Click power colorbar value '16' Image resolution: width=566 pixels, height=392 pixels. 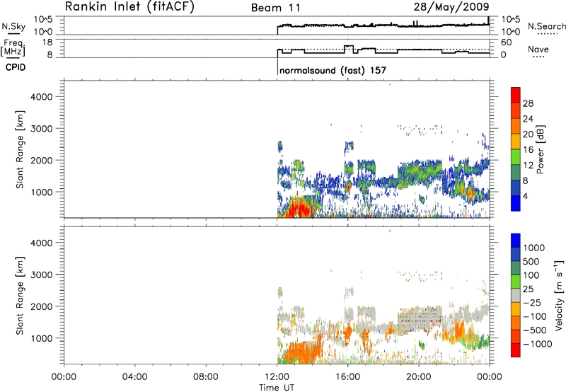[528, 150]
